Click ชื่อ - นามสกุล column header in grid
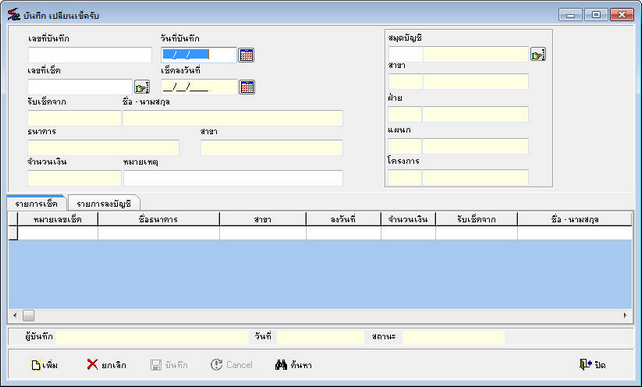 574,219
